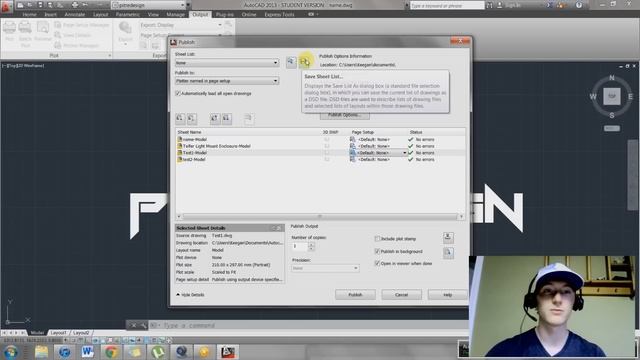This screenshot has height=360, width=640.
Task: Toggle Automatically load all open drawings
Action: pos(178,93)
